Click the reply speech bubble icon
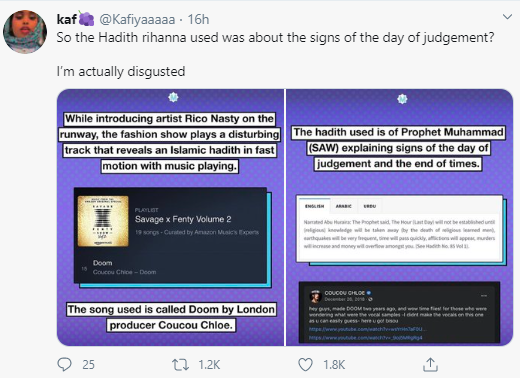Screen dimensions: 520x378 [64, 364]
